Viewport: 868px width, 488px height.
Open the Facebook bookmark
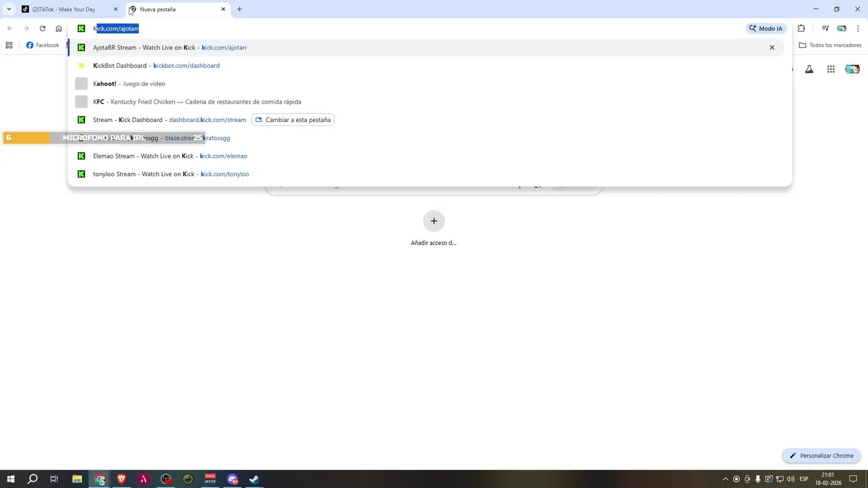[43, 45]
